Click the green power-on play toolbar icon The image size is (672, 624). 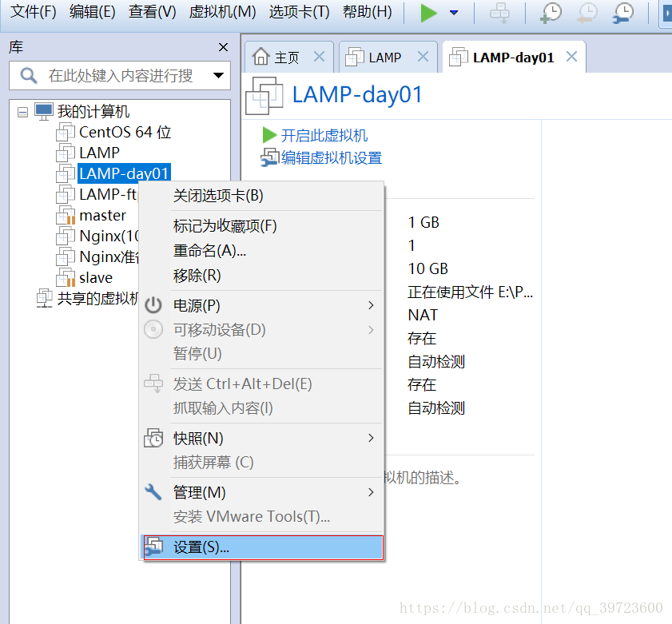point(428,13)
